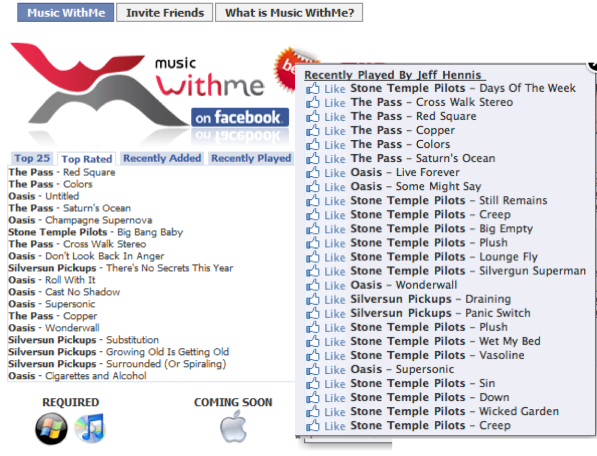Click thumbs-up icon for The Pass – Cross Walk Stereo in popup

point(313,103)
